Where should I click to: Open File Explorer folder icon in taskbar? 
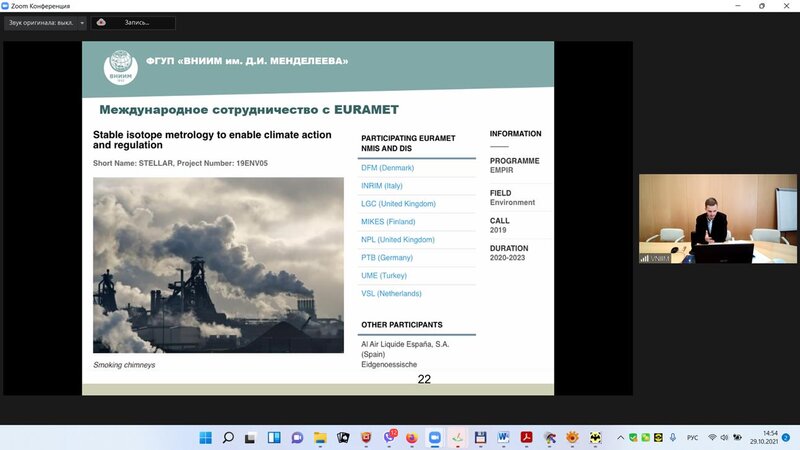click(x=320, y=438)
